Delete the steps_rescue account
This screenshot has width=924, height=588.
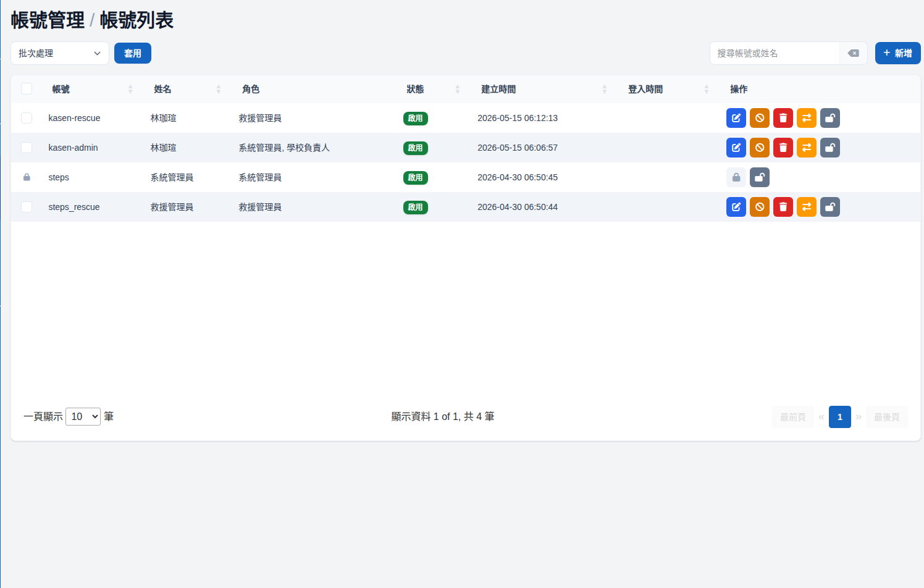pos(783,207)
